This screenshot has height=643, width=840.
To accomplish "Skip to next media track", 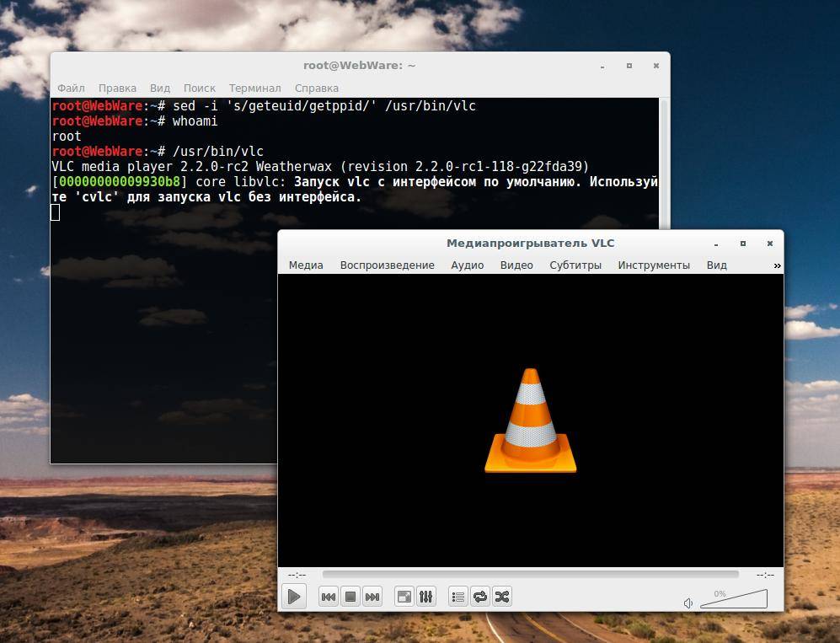I will point(372,597).
